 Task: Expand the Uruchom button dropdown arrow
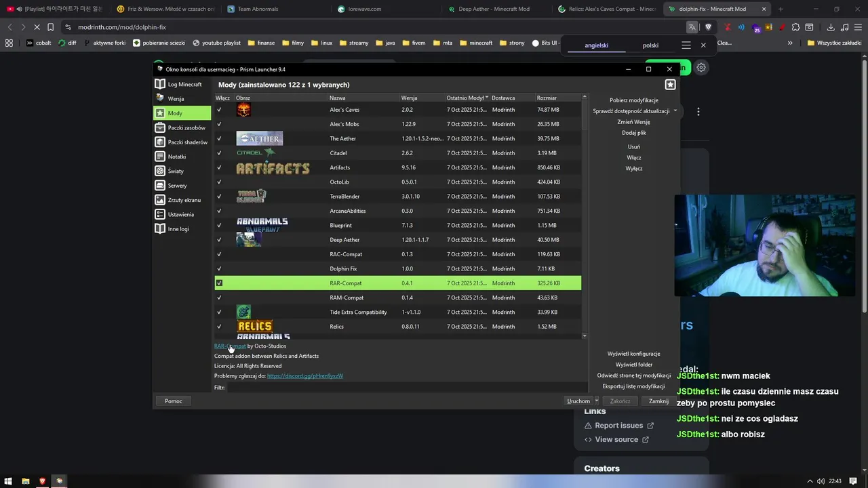coord(597,401)
